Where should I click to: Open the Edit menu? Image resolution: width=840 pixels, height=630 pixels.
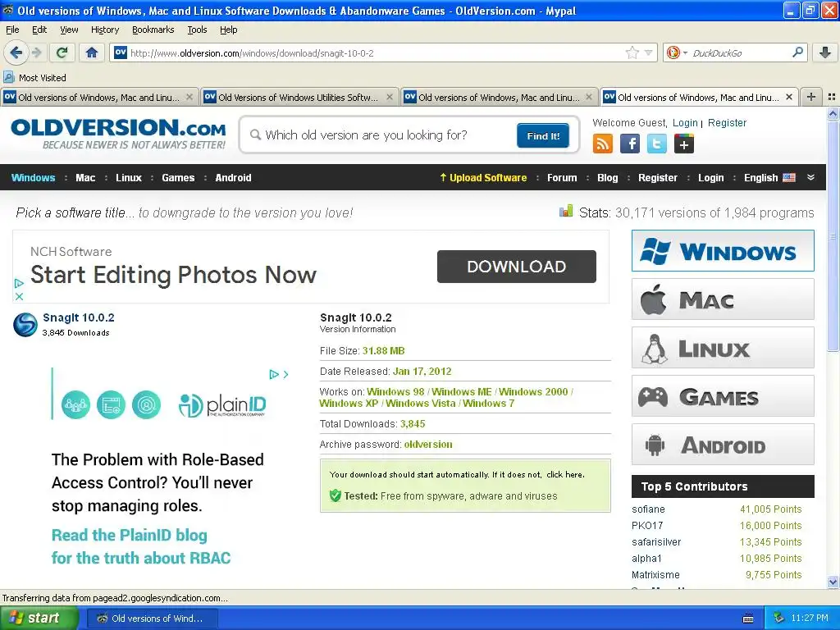pos(39,30)
